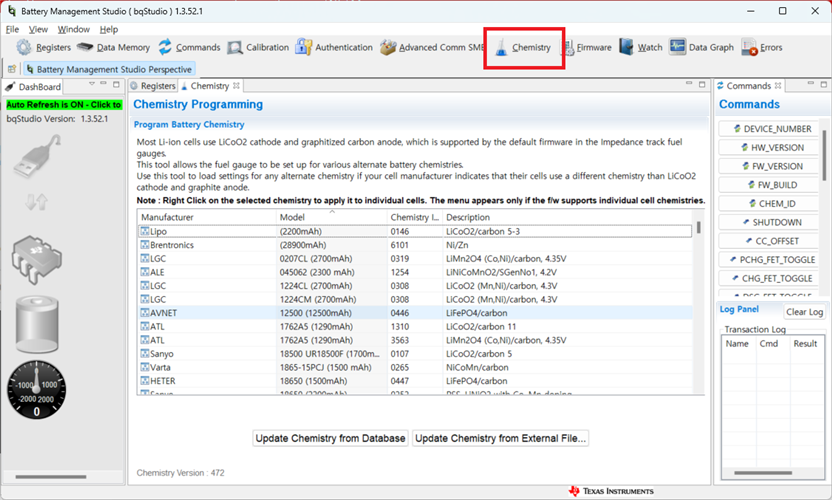Minimize the Chemistry editor panel
832x500 pixels.
pos(689,84)
